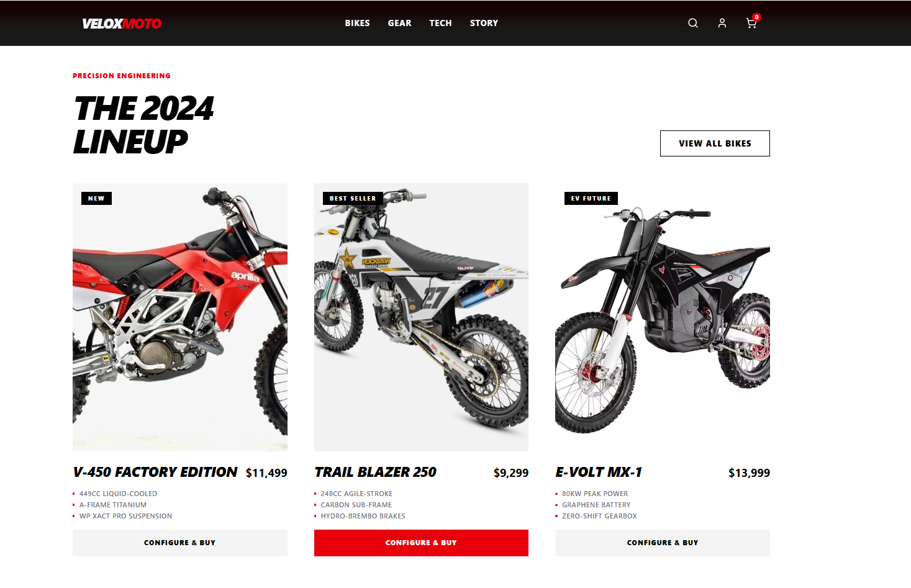911x588 pixels.
Task: Open the red Aprilia bike image
Action: pos(180,317)
